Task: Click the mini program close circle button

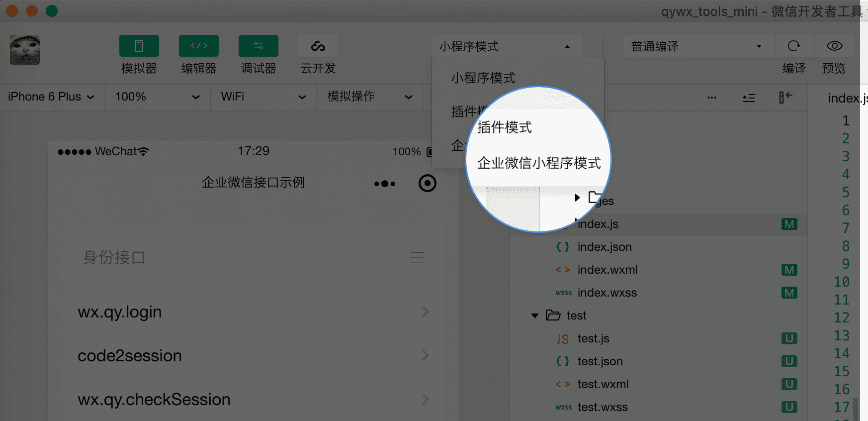Action: coord(428,183)
